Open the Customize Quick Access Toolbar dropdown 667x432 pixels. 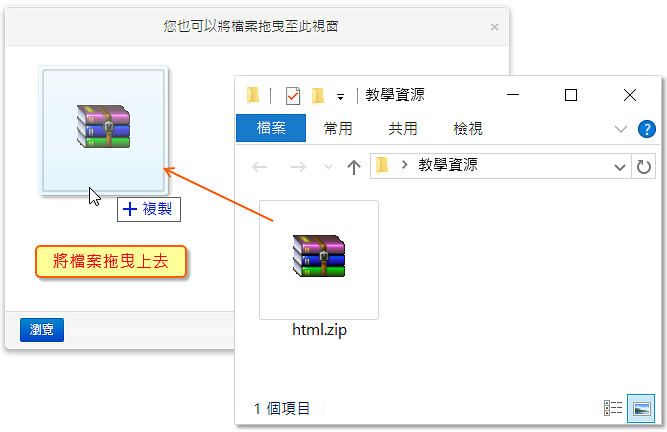coord(340,97)
